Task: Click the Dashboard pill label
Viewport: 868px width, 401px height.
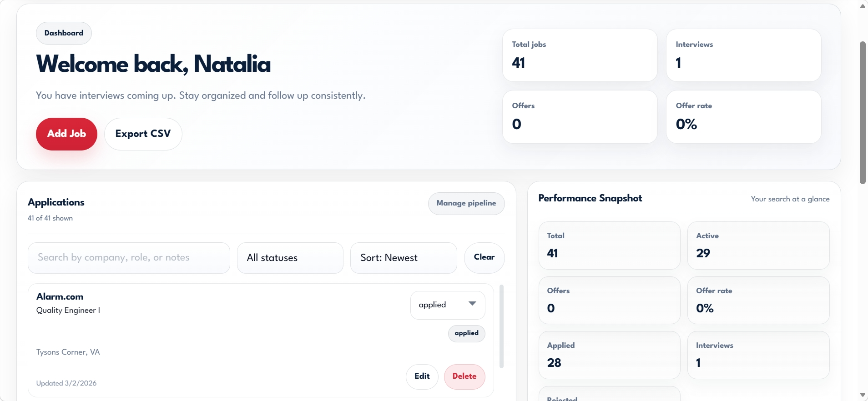Action: (64, 33)
